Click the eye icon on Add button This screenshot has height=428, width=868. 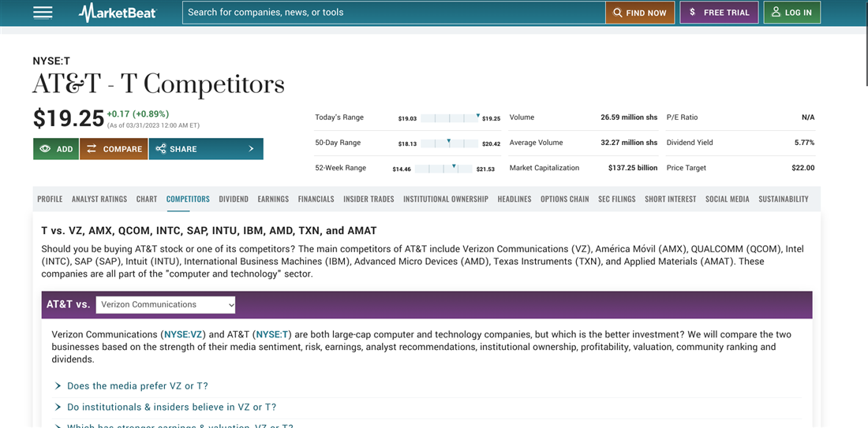coord(45,149)
